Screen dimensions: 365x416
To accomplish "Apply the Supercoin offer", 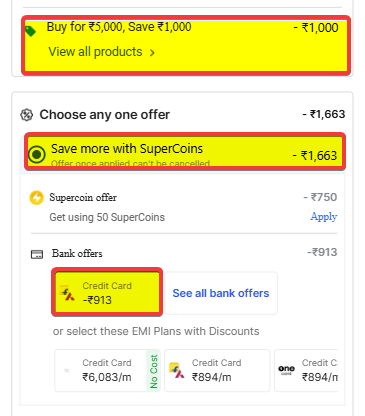I will coord(324,217).
